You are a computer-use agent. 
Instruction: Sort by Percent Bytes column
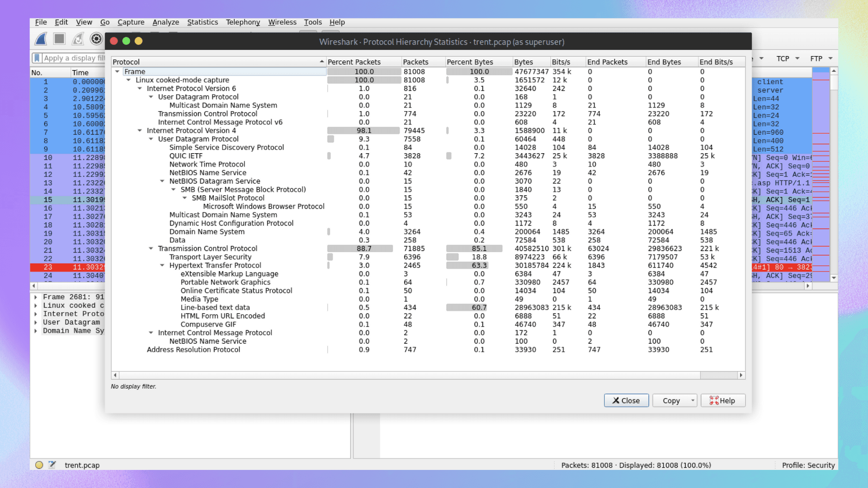[x=479, y=62]
